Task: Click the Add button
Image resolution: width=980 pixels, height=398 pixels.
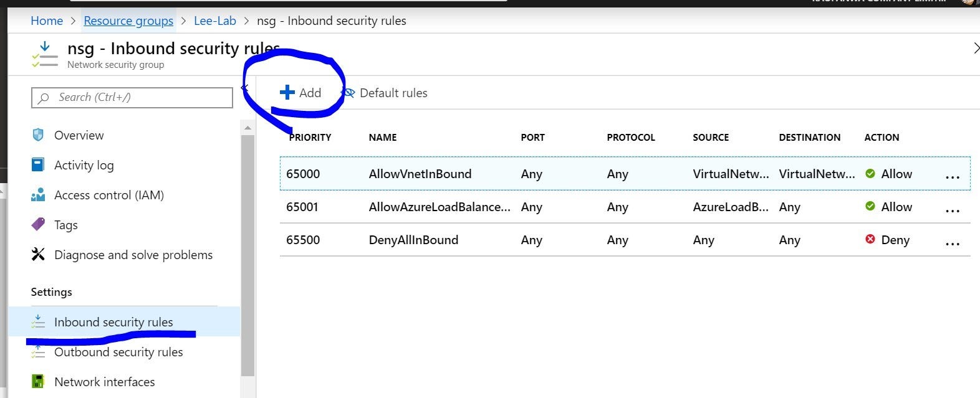Action: click(300, 93)
